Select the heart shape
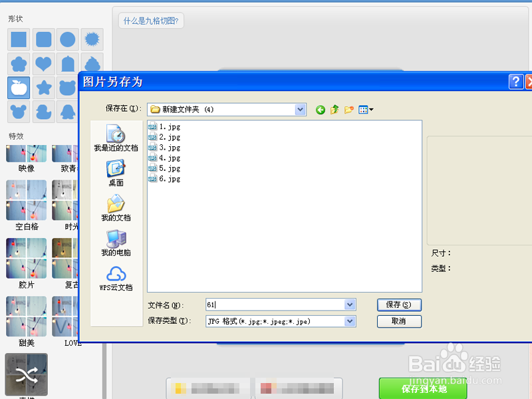This screenshot has height=399, width=532. [43, 64]
